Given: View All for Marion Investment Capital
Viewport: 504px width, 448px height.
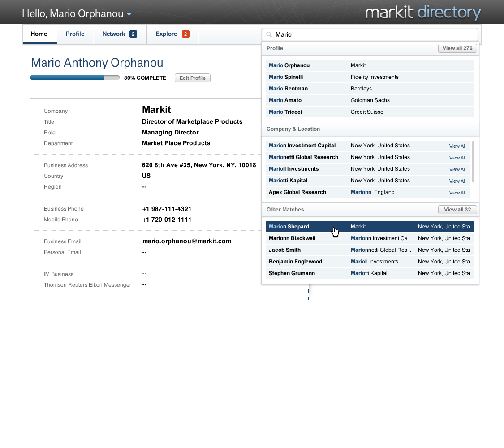Looking at the screenshot, I should click(x=457, y=146).
